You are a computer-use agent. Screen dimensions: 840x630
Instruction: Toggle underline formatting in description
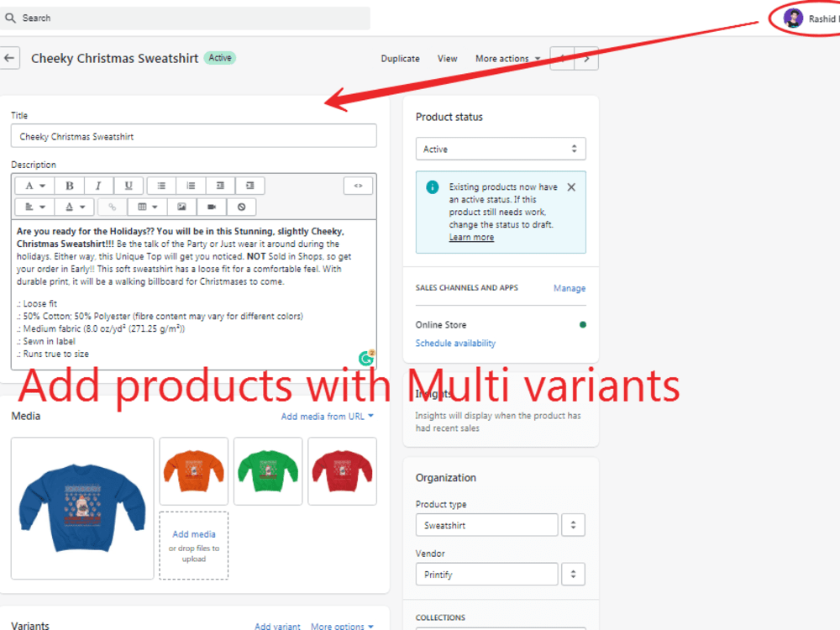pos(129,186)
